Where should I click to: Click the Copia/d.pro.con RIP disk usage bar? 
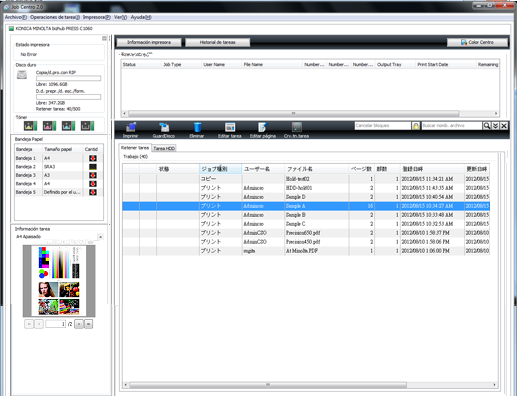[68, 78]
